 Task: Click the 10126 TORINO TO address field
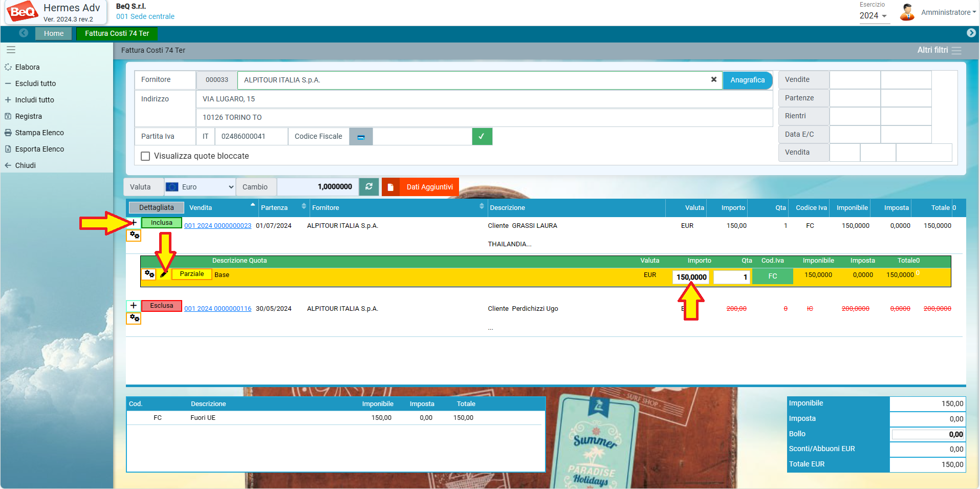point(484,117)
